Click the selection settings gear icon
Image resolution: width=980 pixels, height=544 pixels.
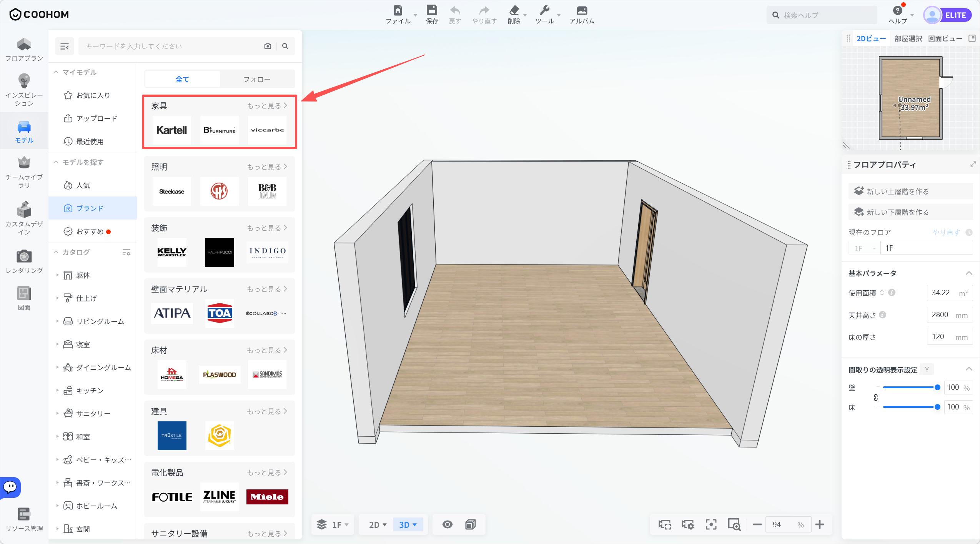688,525
